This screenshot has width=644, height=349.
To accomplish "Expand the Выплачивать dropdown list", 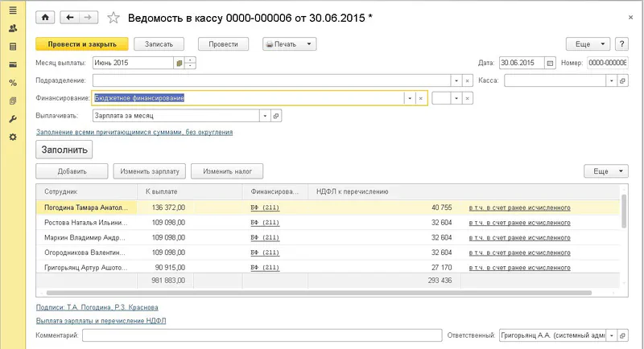I will (263, 116).
